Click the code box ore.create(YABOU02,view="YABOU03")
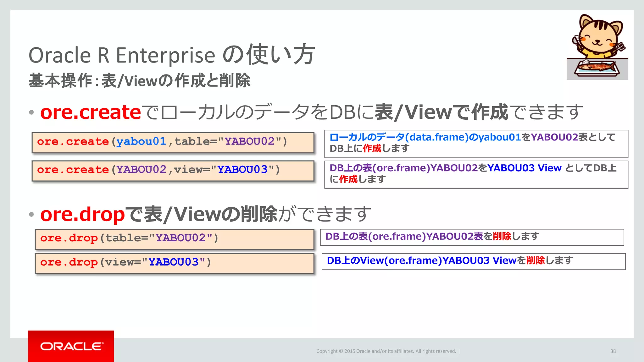Screen dimensions: 644x362 [x=173, y=171]
